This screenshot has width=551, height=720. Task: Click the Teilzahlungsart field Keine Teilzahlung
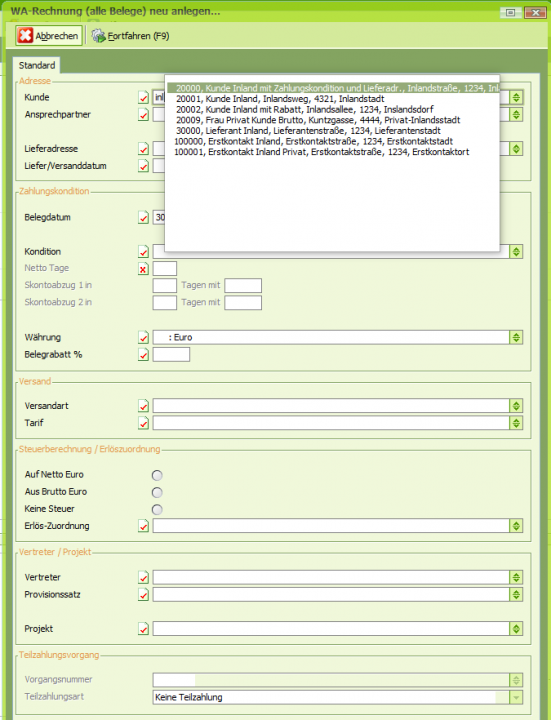(x=331, y=698)
